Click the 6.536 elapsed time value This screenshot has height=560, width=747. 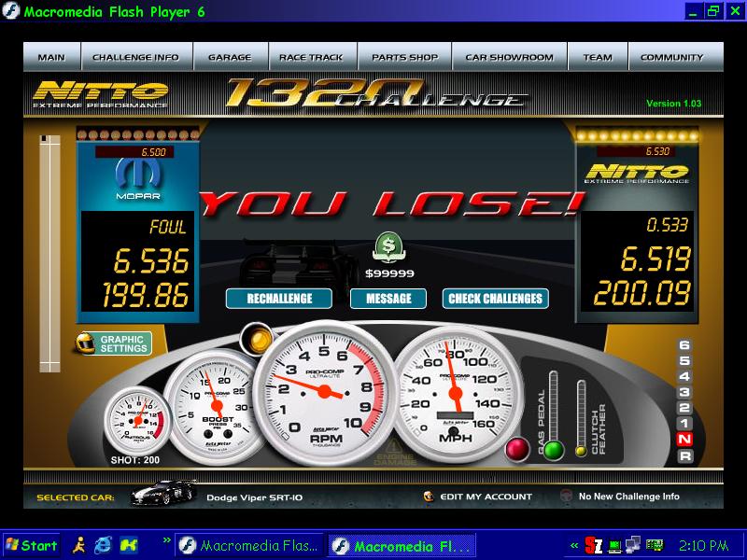click(151, 261)
